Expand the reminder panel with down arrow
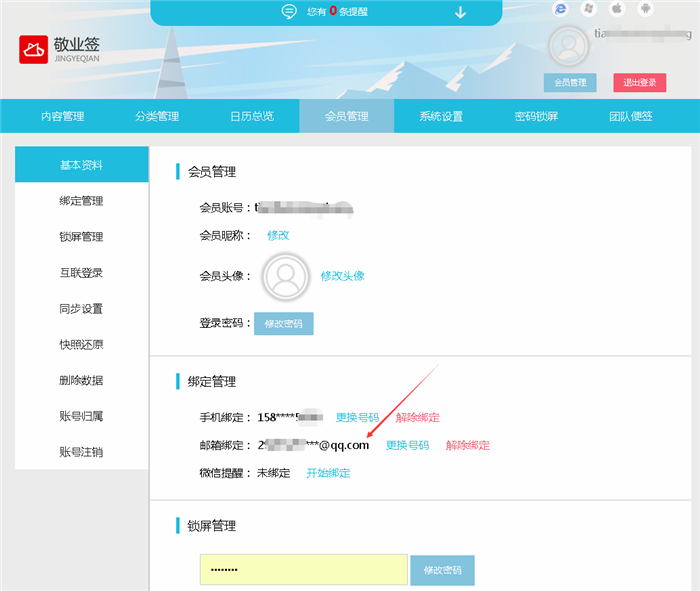700x591 pixels. click(x=460, y=12)
